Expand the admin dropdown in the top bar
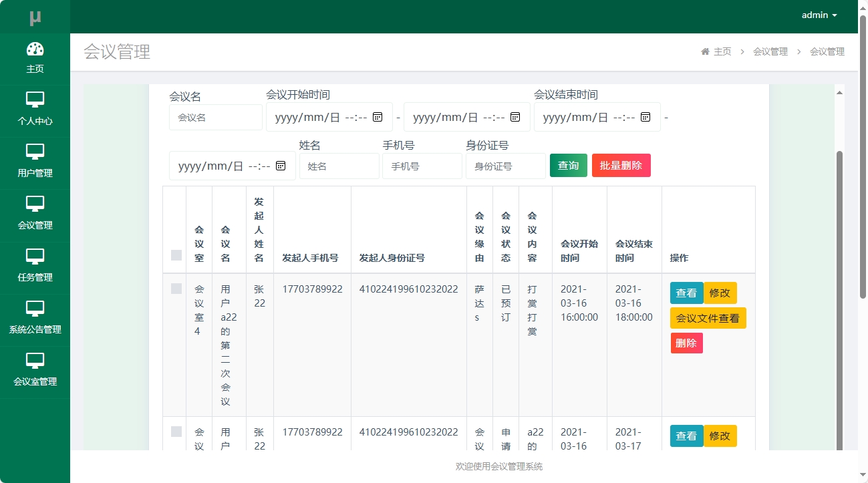 coord(818,15)
